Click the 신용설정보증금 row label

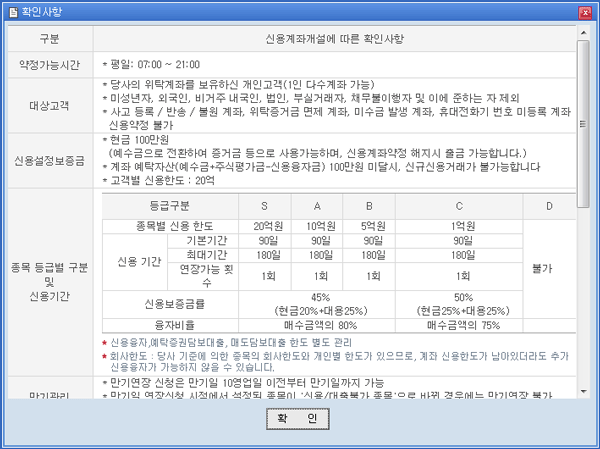[49, 160]
